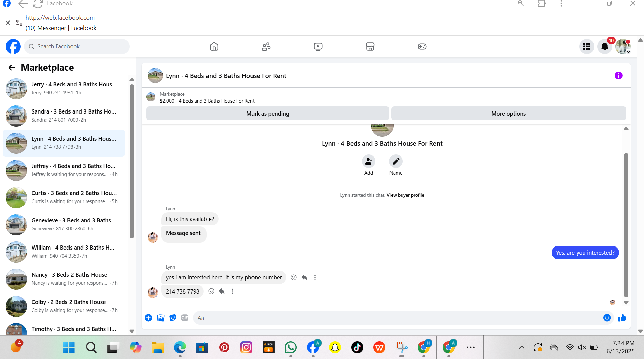React to 'yes i am intersted' message

click(294, 277)
